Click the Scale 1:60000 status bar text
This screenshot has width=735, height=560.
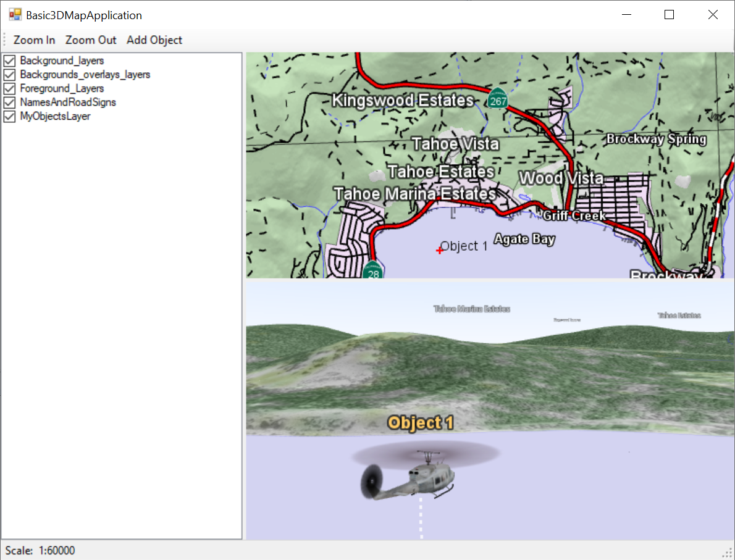click(x=40, y=550)
